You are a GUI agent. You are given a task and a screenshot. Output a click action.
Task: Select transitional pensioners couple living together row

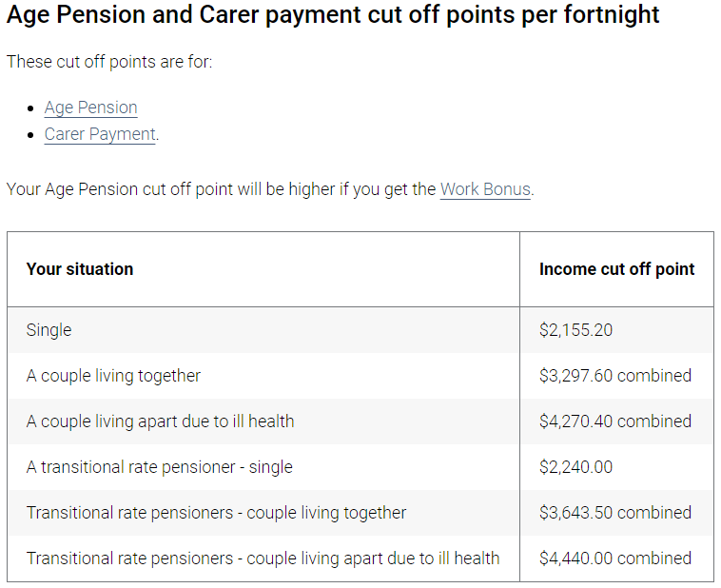point(216,513)
